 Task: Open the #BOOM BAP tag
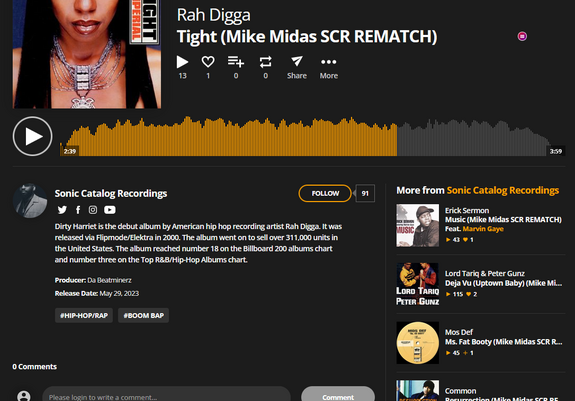(143, 315)
